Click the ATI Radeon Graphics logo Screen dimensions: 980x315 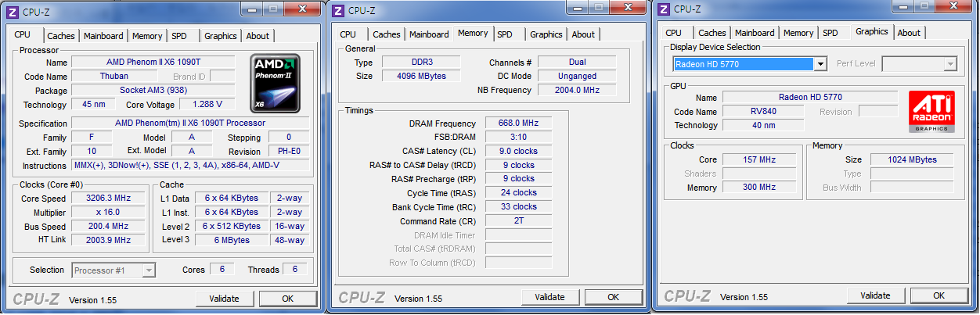click(931, 111)
